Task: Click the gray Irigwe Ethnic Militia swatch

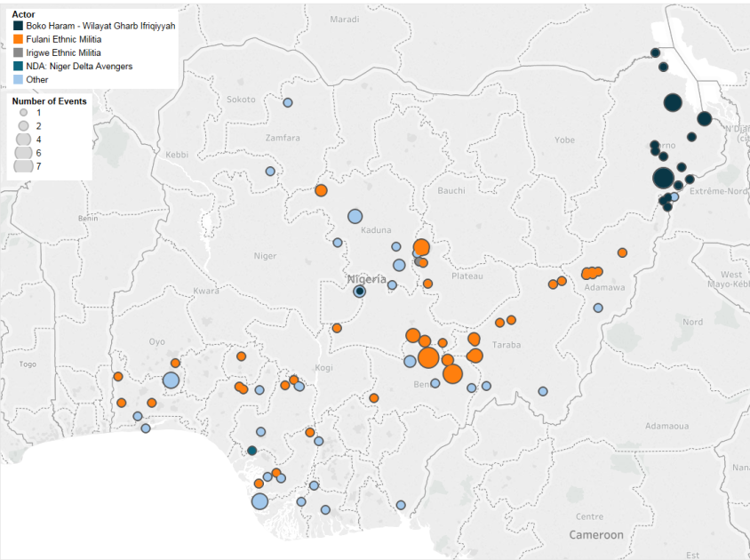Action: click(19, 53)
